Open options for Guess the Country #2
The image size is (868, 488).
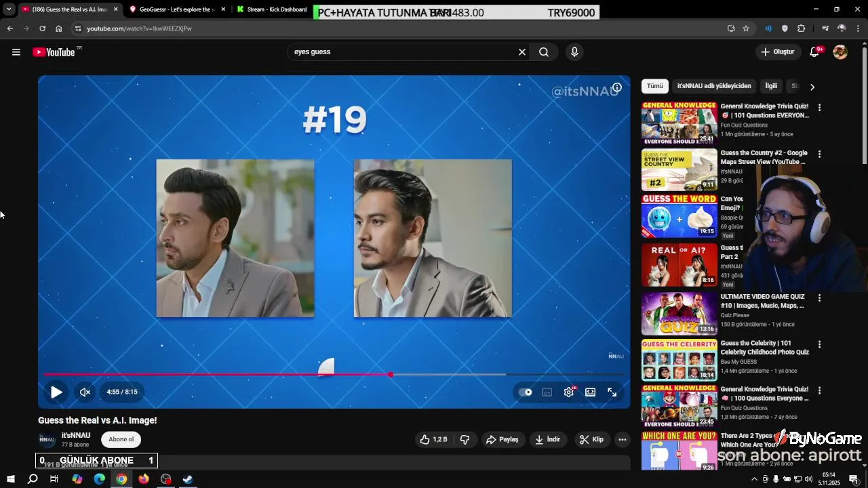(819, 154)
